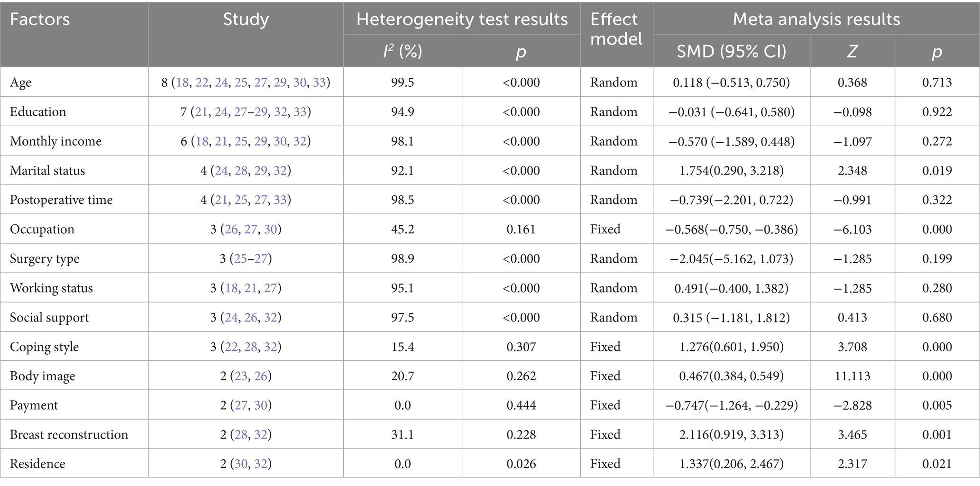Screen dimensions: 980x486
Task: Open citation 25–27 in Surgery type row
Action: (251, 259)
